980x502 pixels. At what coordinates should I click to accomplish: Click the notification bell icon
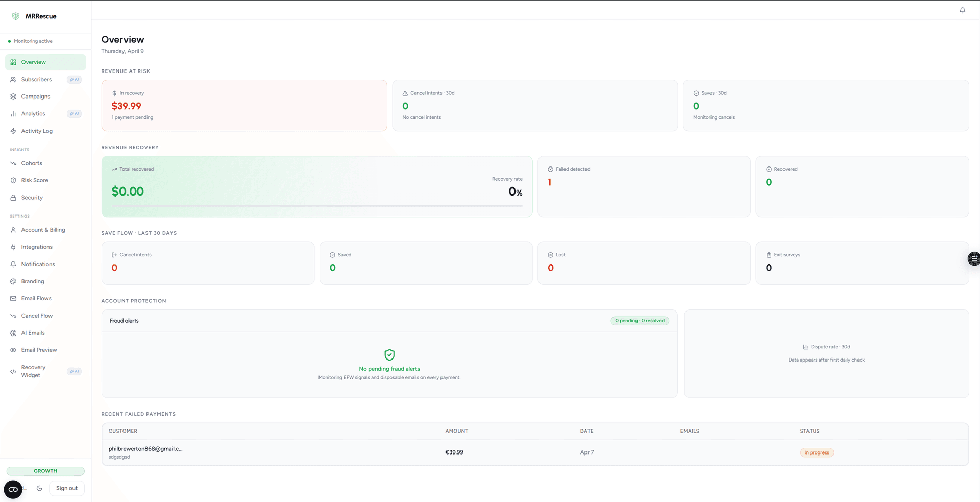[962, 10]
